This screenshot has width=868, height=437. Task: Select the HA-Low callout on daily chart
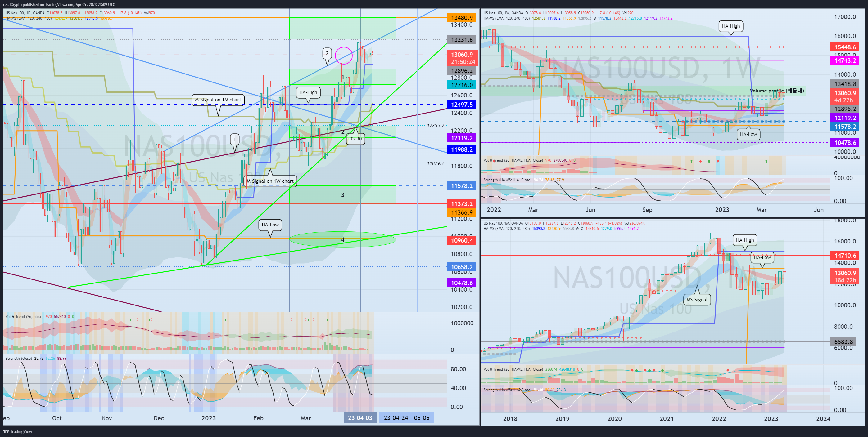[x=270, y=225]
